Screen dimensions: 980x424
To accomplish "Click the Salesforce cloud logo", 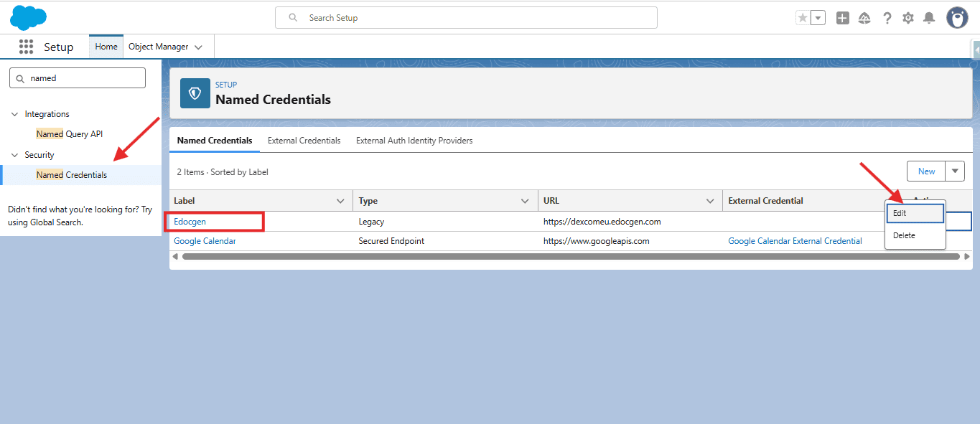I will (28, 17).
